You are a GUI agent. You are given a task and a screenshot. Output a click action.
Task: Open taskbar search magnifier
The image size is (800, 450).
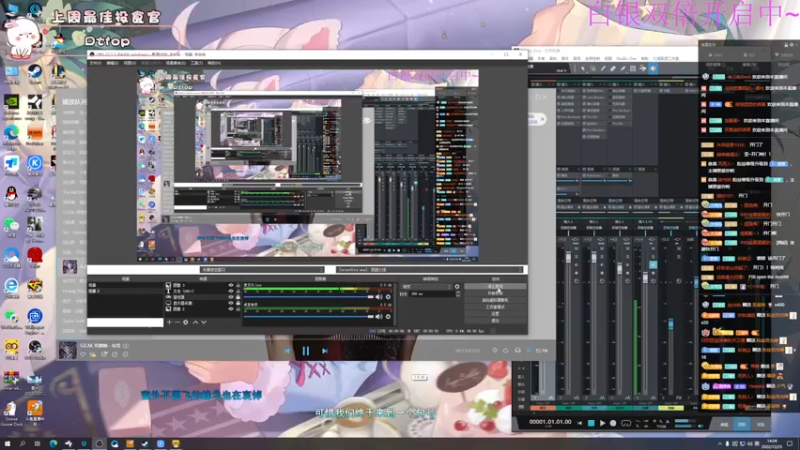point(22,444)
